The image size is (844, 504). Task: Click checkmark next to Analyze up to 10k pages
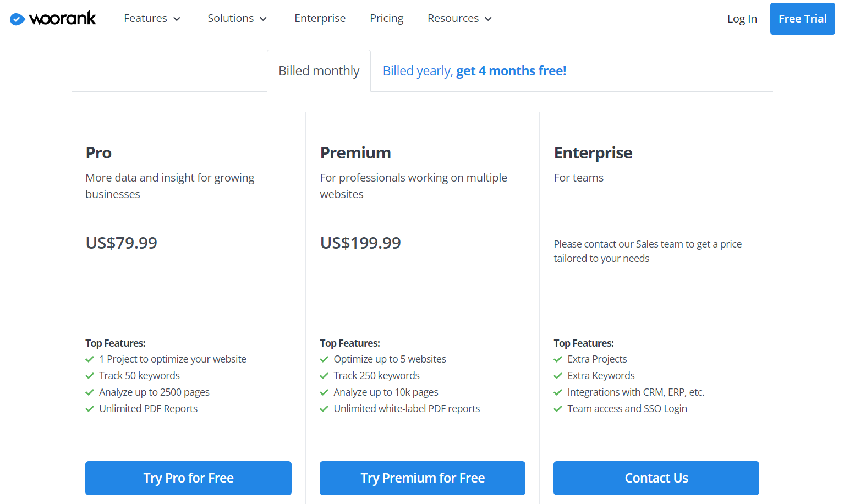pos(324,392)
